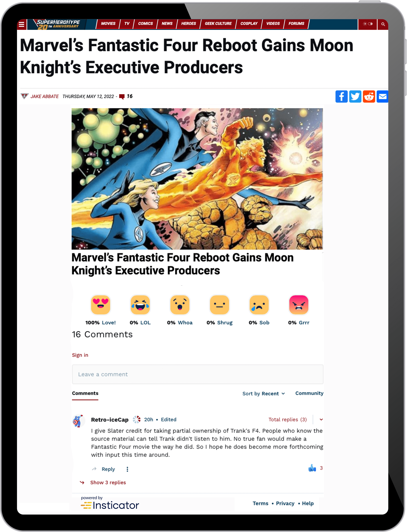Click the Sign in link
The width and height of the screenshot is (407, 532).
[x=80, y=355]
